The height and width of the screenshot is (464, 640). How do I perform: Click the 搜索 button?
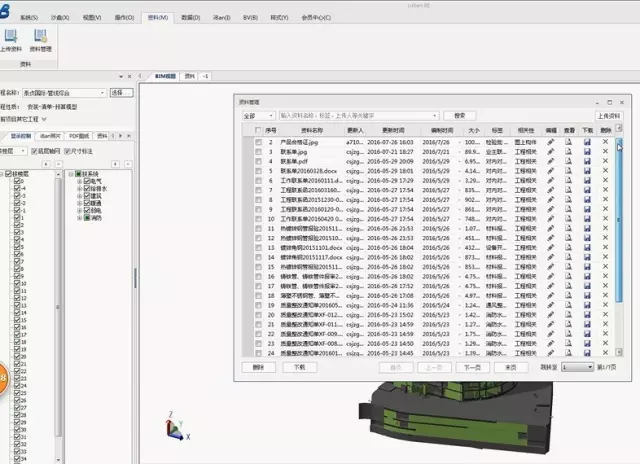click(x=459, y=116)
